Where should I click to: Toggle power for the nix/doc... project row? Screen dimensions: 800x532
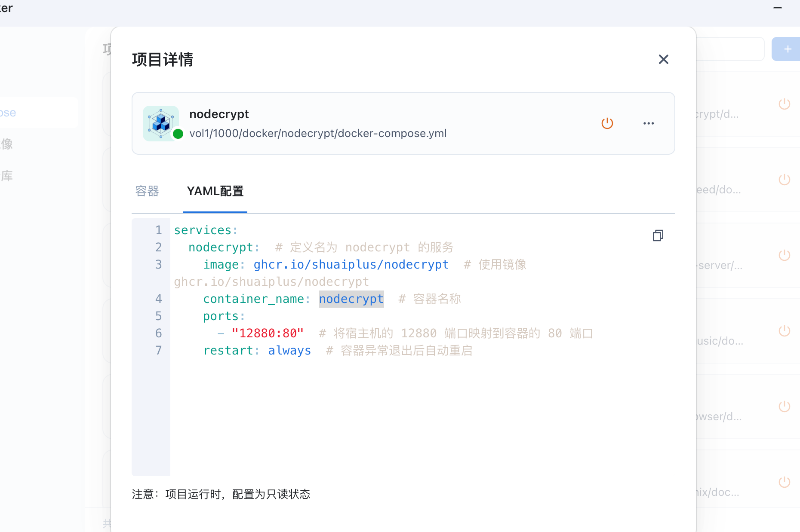pos(784,482)
